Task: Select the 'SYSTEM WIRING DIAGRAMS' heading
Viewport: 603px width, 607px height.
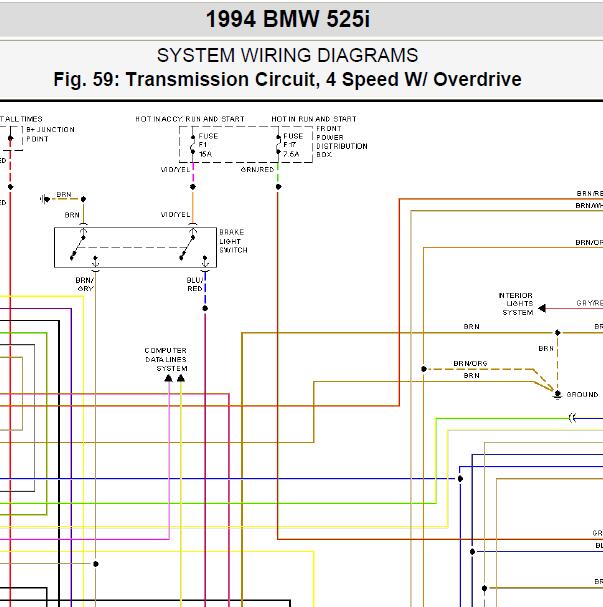Action: coord(288,55)
